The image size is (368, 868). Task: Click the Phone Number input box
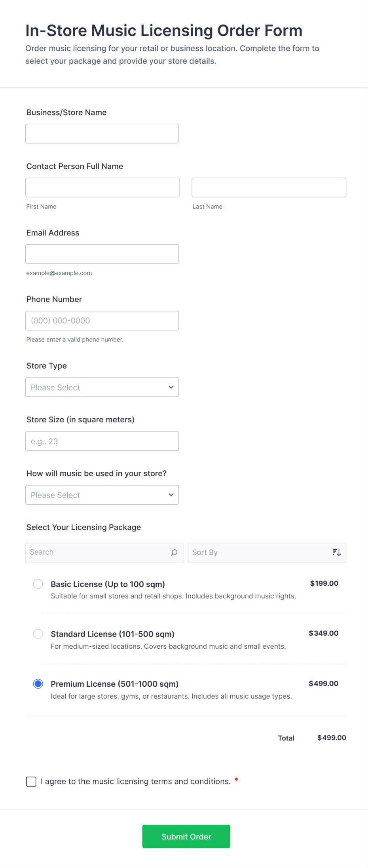(102, 321)
